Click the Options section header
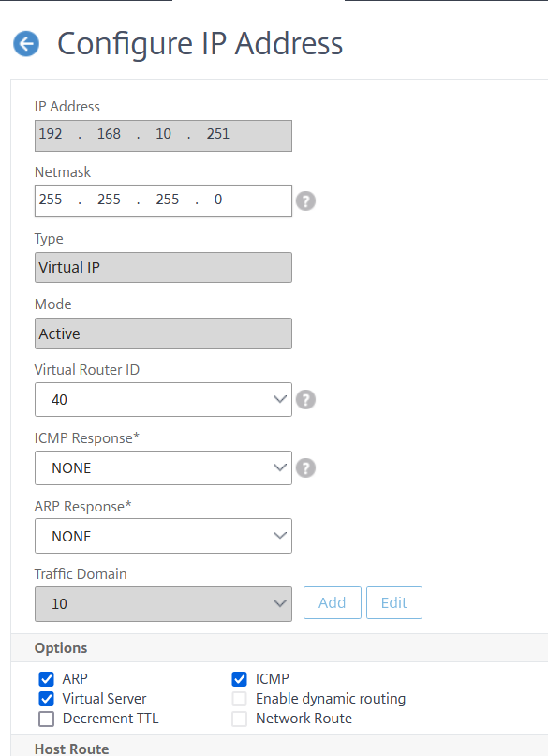Viewport: 548px width, 756px height. point(60,647)
